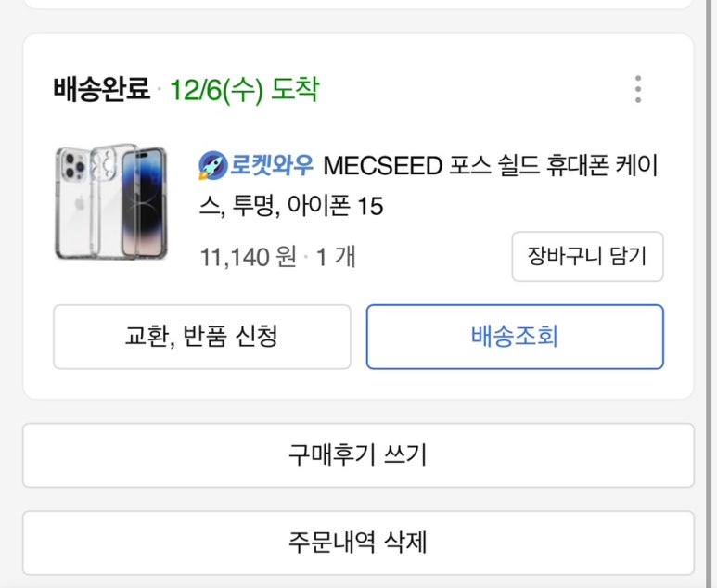Click the green 12/6(수) 도착 arrival date
Viewport: 717px width, 588px height.
point(244,90)
